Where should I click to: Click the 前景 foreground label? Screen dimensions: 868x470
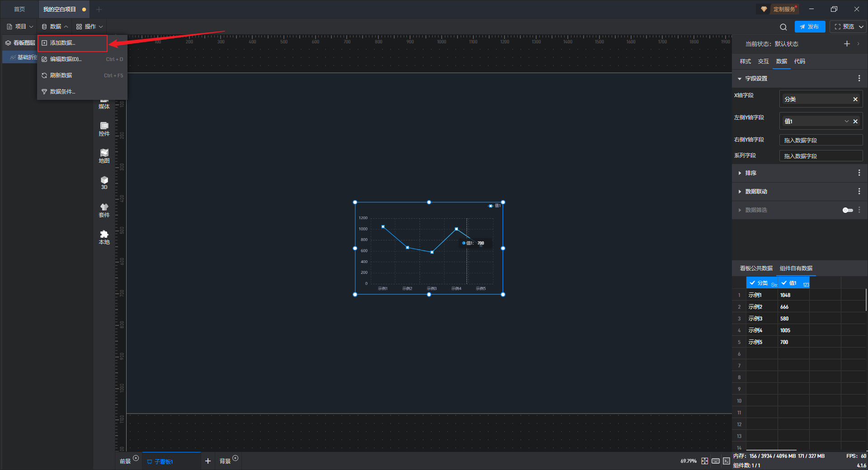(125, 461)
